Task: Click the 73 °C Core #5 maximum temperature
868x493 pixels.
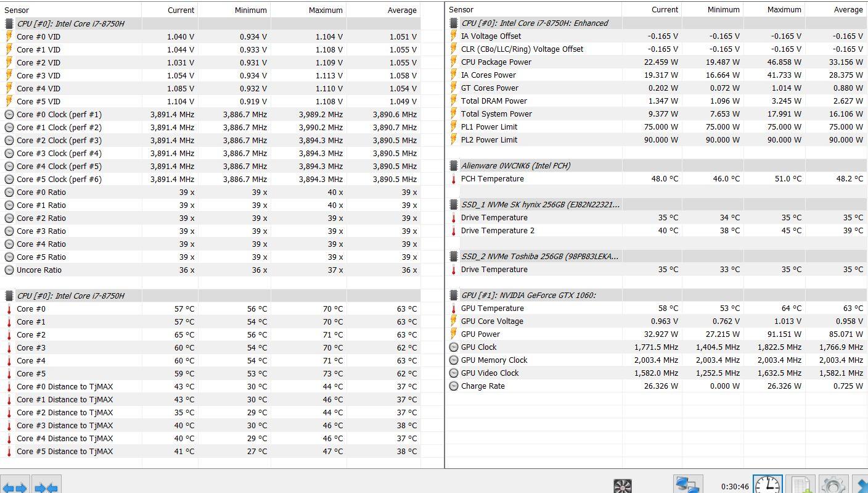Action: 332,373
